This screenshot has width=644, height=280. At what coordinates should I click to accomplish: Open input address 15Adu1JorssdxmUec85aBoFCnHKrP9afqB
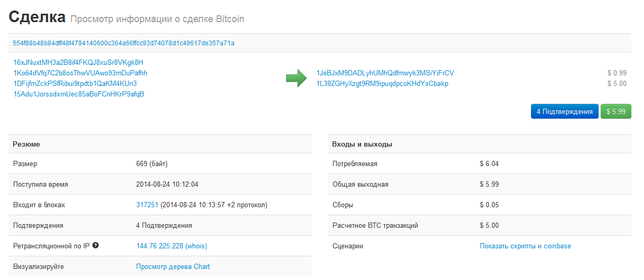click(79, 94)
